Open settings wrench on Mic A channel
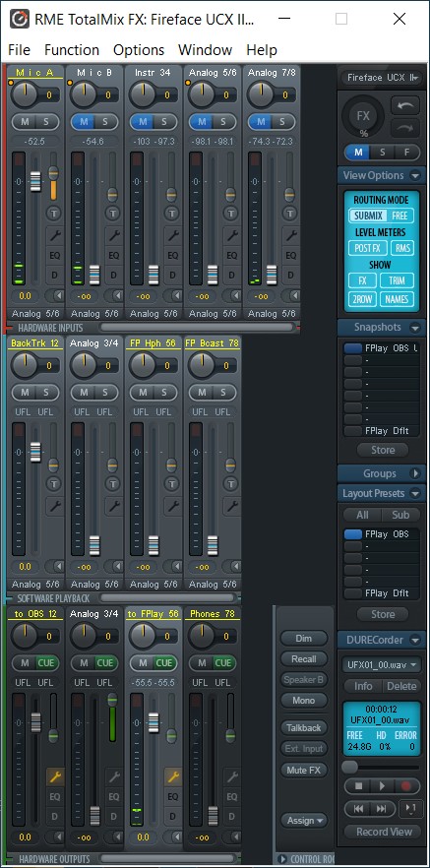This screenshot has width=430, height=868. (54, 235)
